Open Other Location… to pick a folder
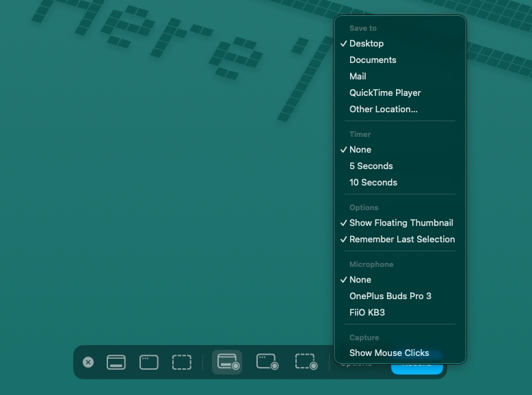The height and width of the screenshot is (395, 532). pos(383,109)
